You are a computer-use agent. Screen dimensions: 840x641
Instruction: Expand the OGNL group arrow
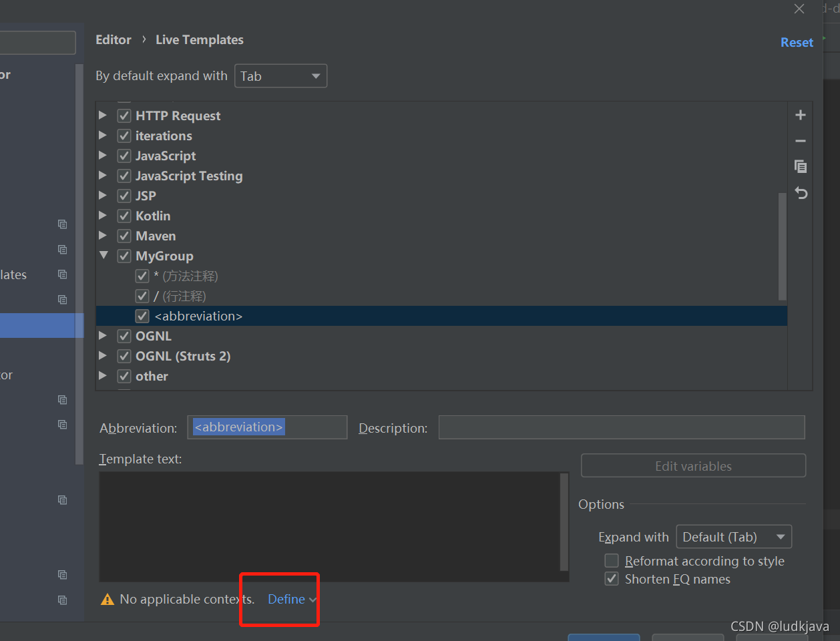[103, 335]
